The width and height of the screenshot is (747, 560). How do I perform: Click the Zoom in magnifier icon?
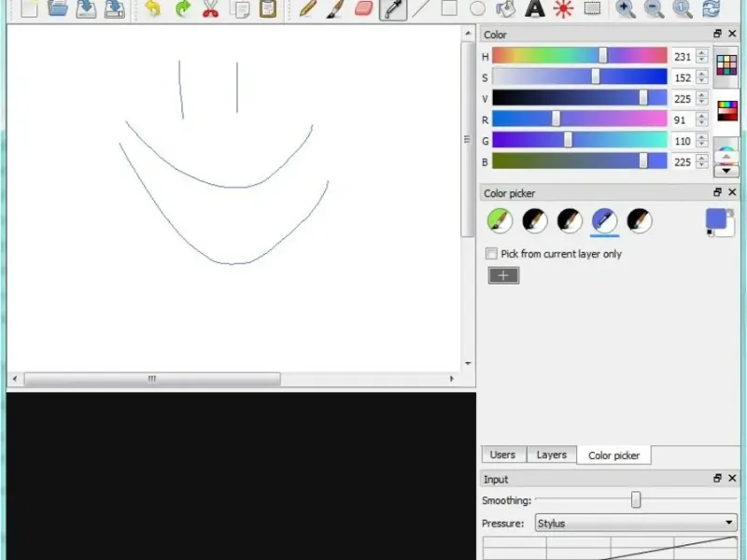pyautogui.click(x=626, y=8)
